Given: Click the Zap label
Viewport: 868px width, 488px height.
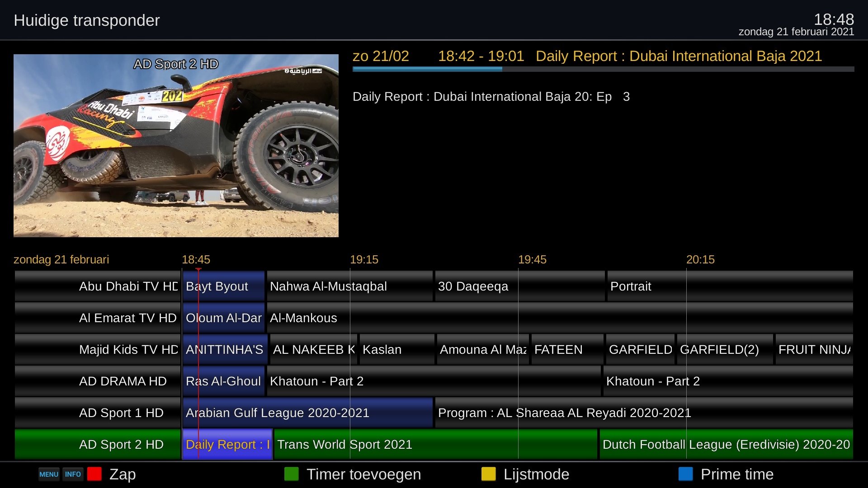Looking at the screenshot, I should click(123, 474).
